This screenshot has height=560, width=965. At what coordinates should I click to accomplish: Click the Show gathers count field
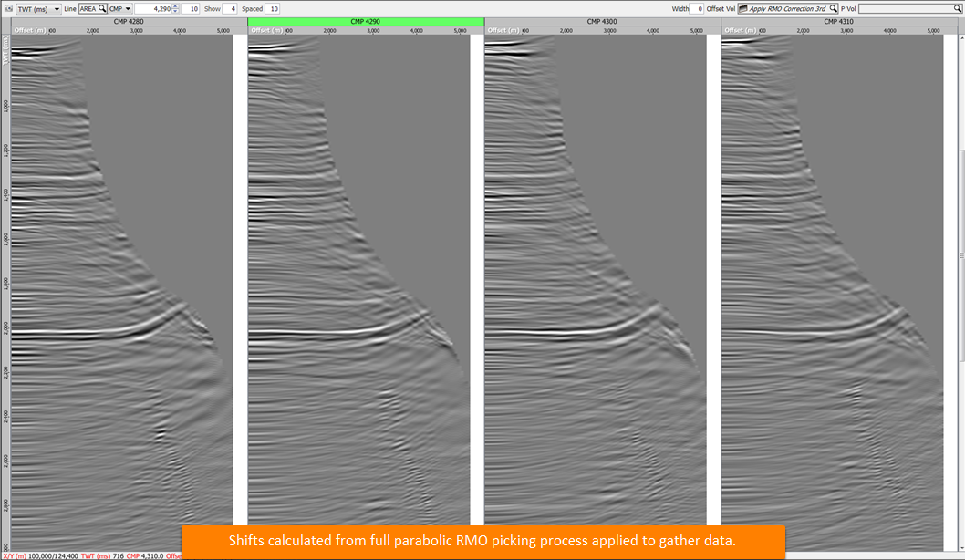click(x=230, y=8)
